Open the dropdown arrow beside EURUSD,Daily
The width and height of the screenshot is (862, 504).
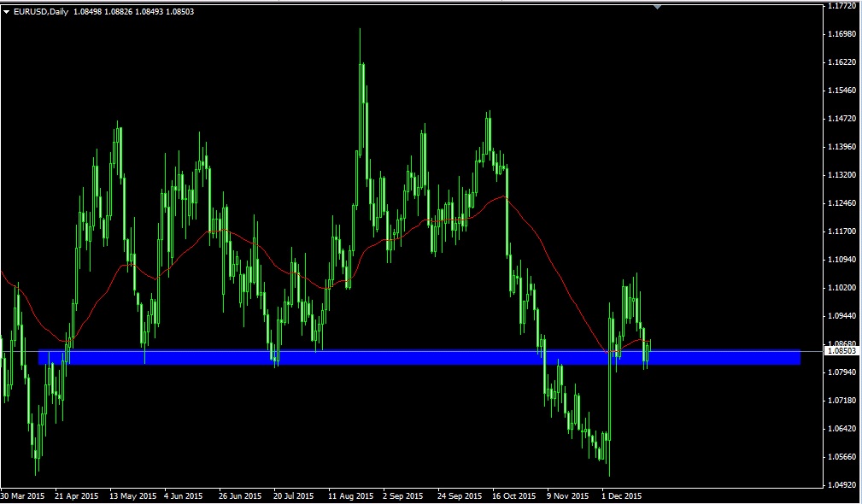(x=6, y=12)
